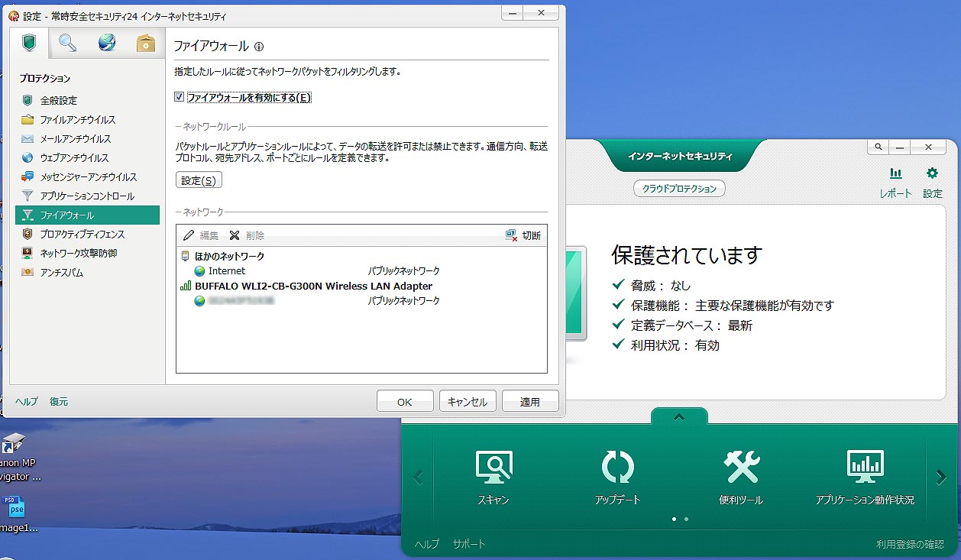Open スキャン in main window

[x=493, y=477]
